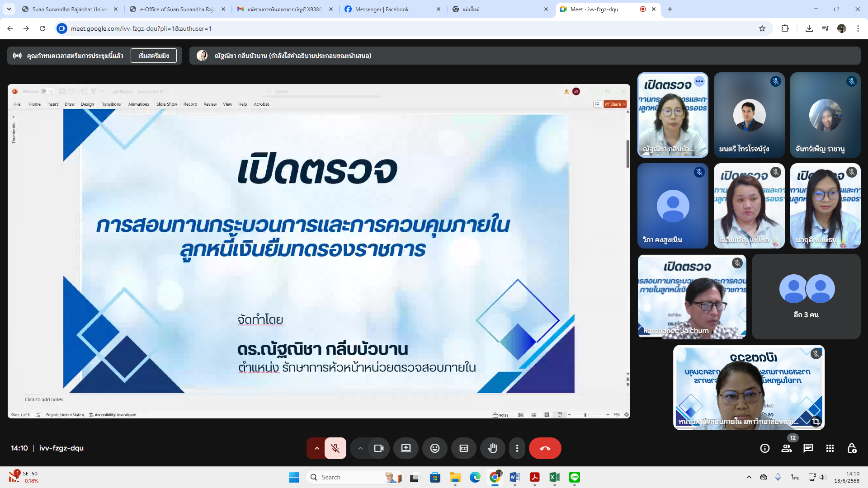Toggle the camera on
Image resolution: width=868 pixels, height=488 pixels.
[378, 448]
